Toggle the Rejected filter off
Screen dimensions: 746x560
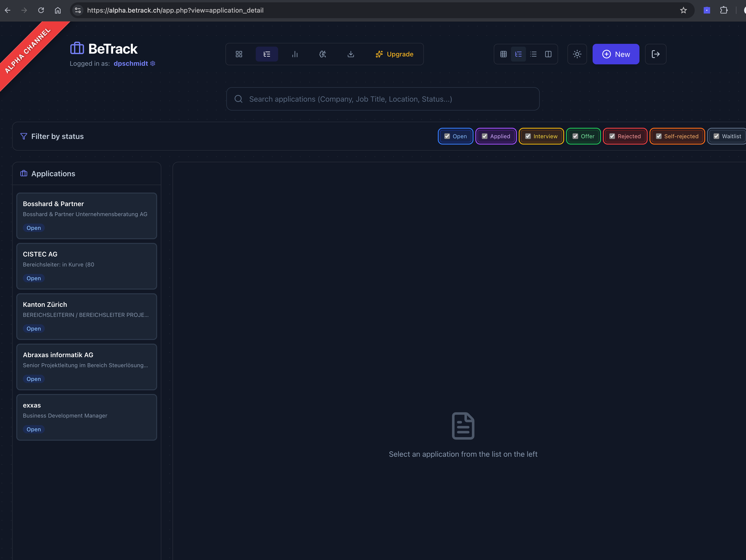[612, 136]
